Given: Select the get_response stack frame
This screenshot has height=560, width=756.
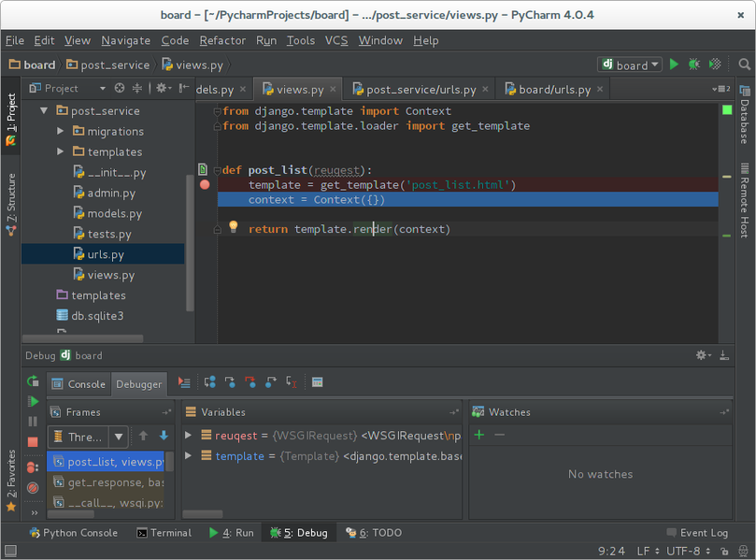Looking at the screenshot, I should (x=107, y=481).
